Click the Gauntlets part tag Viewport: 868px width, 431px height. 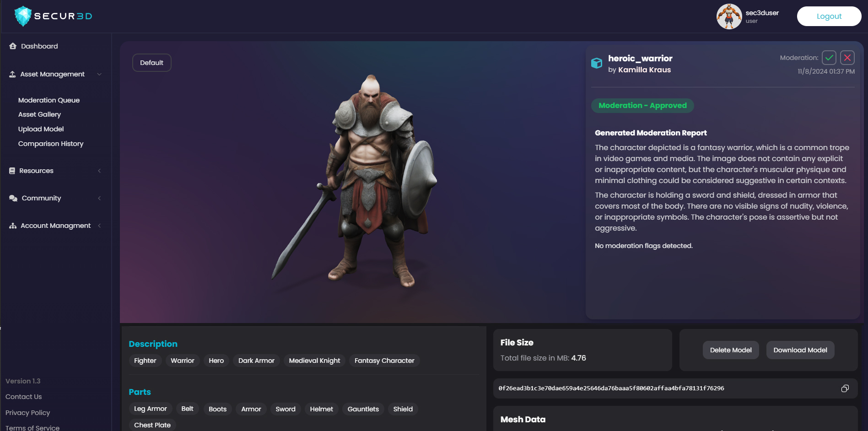click(363, 409)
